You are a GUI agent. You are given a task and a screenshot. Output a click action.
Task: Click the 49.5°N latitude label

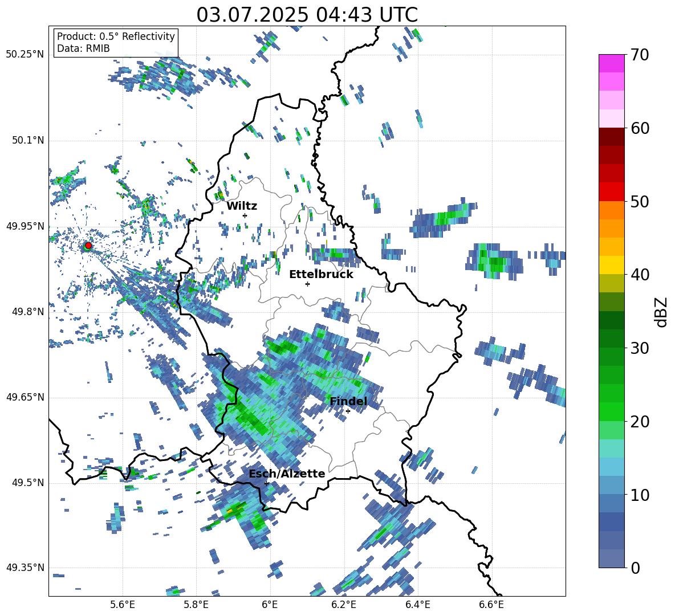[x=28, y=482]
